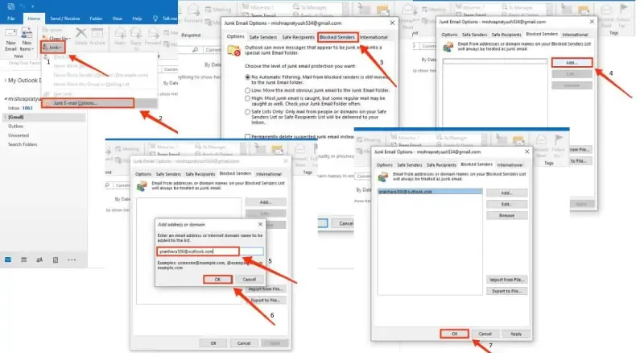
Task: Click the Ignore button in the ribbon
Action: [x=52, y=30]
